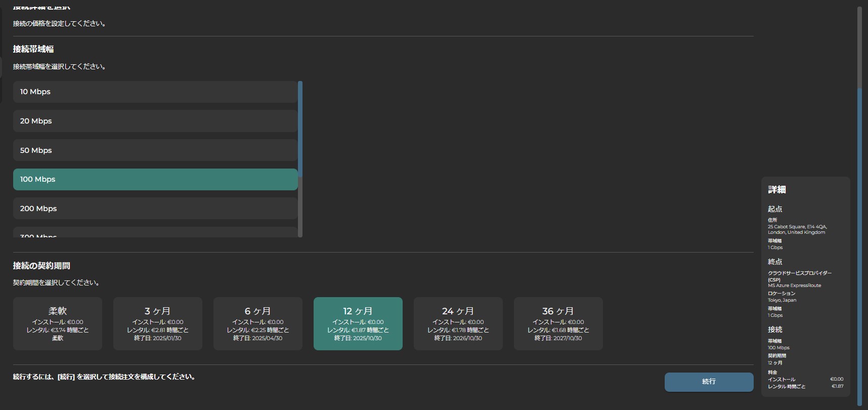Choose the partially visible 300 Mbps option
The image size is (868, 410).
(155, 234)
